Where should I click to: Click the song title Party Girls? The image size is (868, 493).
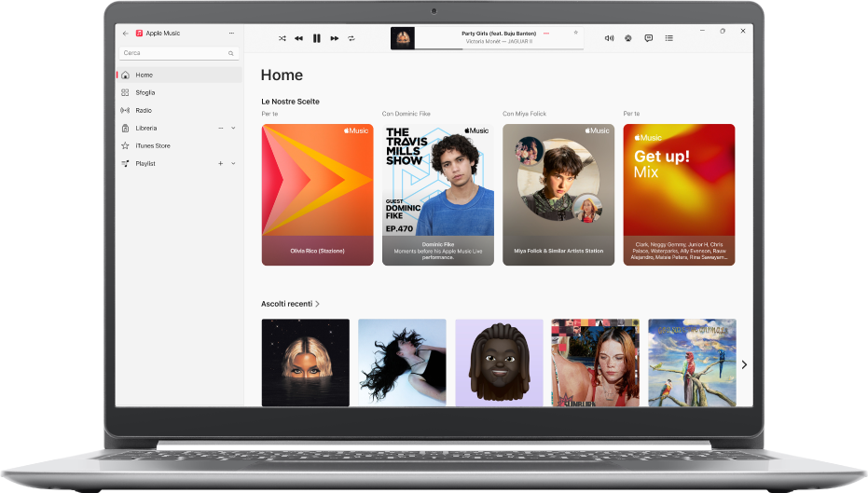pos(499,34)
